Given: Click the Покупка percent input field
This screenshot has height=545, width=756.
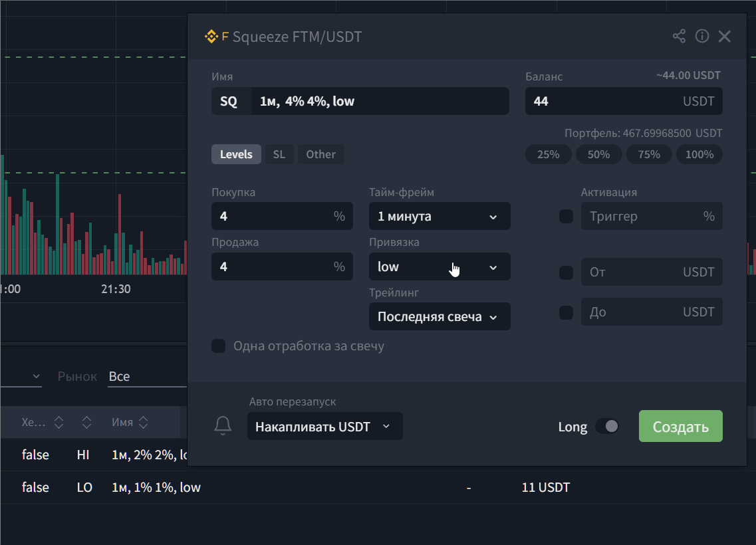Looking at the screenshot, I should point(273,217).
